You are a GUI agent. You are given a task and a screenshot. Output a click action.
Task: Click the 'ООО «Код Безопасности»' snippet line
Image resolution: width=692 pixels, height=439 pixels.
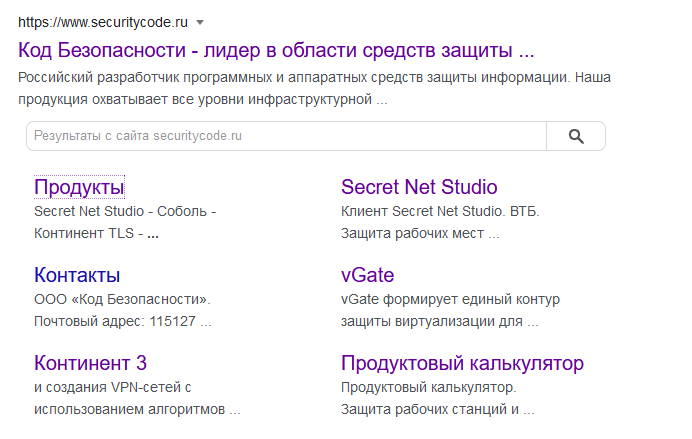122,299
